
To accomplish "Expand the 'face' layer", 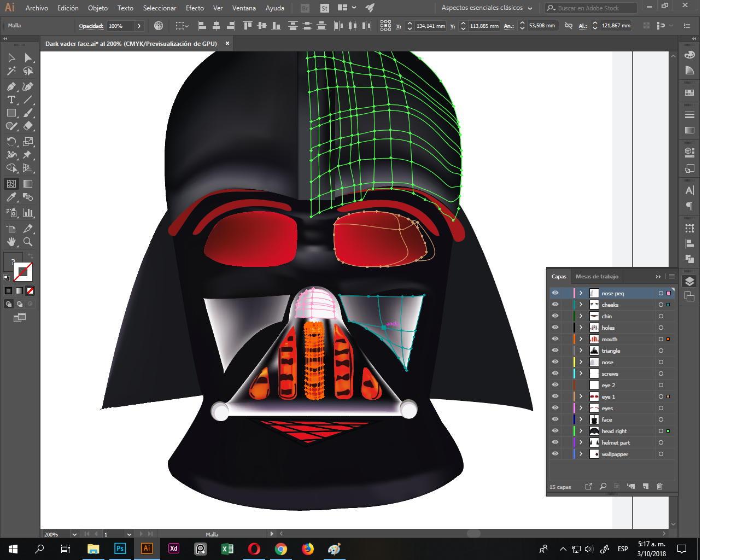I will click(x=581, y=419).
